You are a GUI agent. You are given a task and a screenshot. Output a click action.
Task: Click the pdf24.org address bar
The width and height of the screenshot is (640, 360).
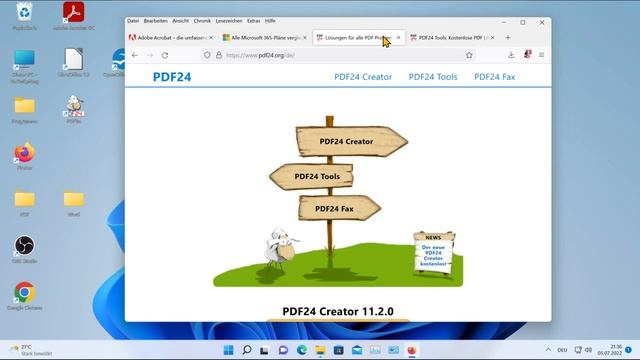coord(339,55)
